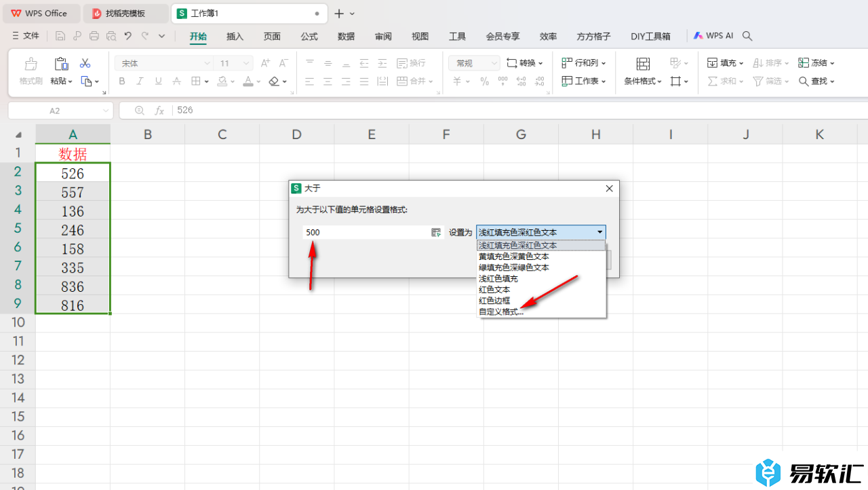Screen dimensions: 868x490
Task: Click the Increase Indent icon
Action: [382, 63]
